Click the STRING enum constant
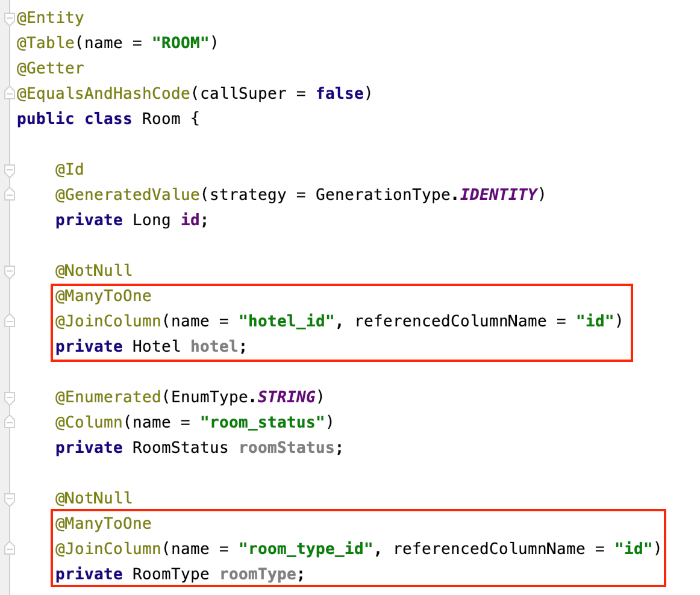This screenshot has height=595, width=700. tap(287, 397)
